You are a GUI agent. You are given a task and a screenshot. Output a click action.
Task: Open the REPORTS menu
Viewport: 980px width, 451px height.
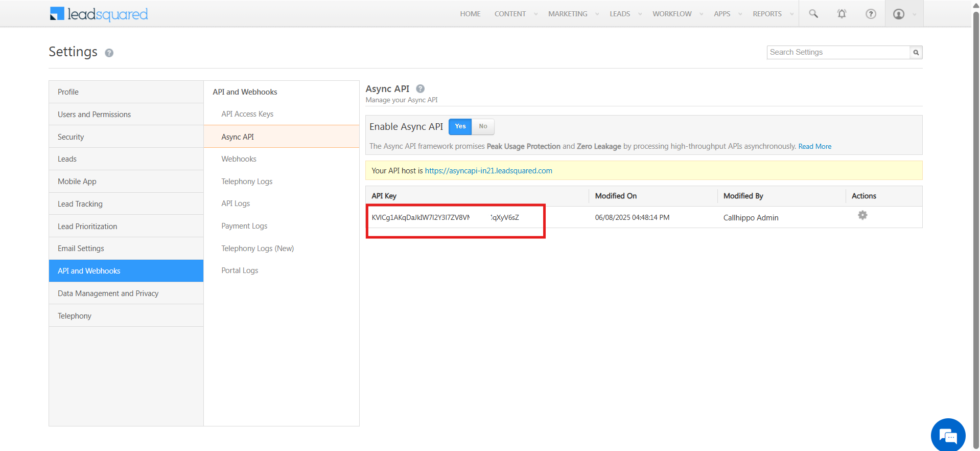tap(767, 14)
